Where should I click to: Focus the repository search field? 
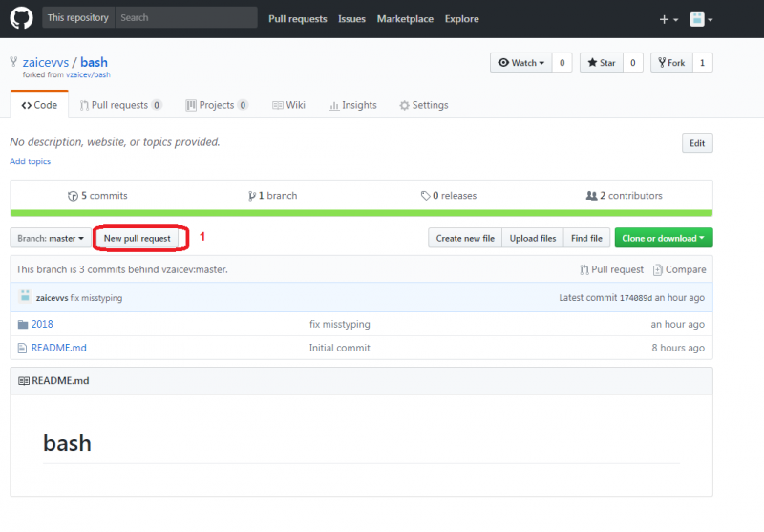click(186, 17)
